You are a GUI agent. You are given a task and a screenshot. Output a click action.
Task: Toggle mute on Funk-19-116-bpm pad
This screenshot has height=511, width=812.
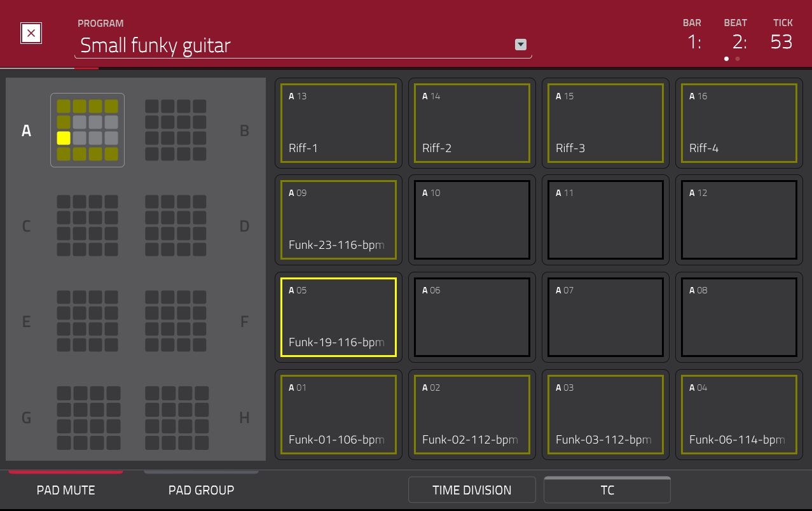tap(338, 316)
